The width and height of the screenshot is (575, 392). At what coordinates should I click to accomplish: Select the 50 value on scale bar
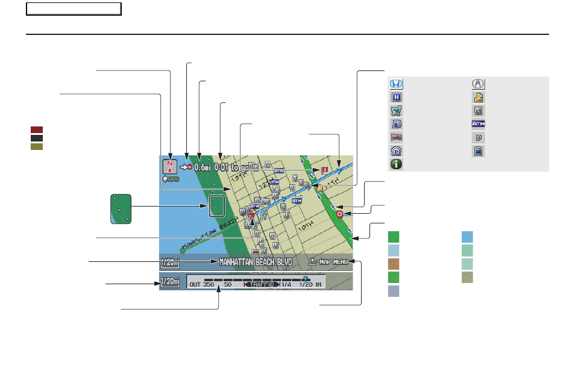[228, 285]
